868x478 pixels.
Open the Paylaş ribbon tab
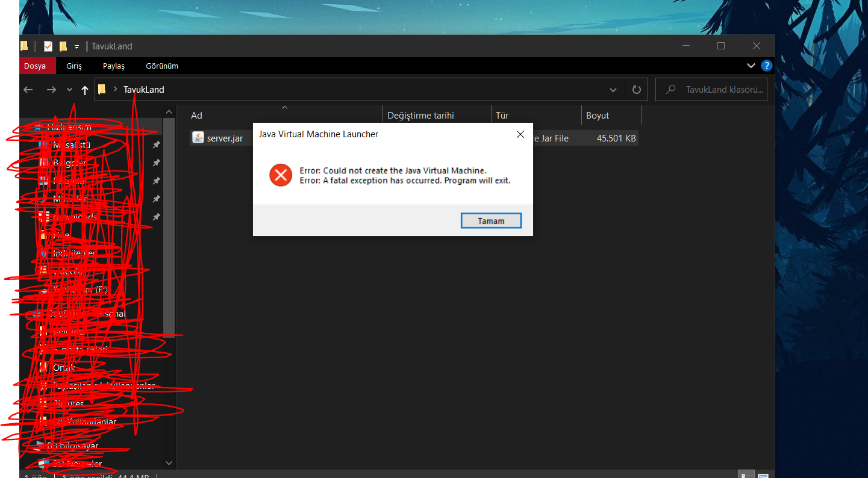tap(113, 66)
